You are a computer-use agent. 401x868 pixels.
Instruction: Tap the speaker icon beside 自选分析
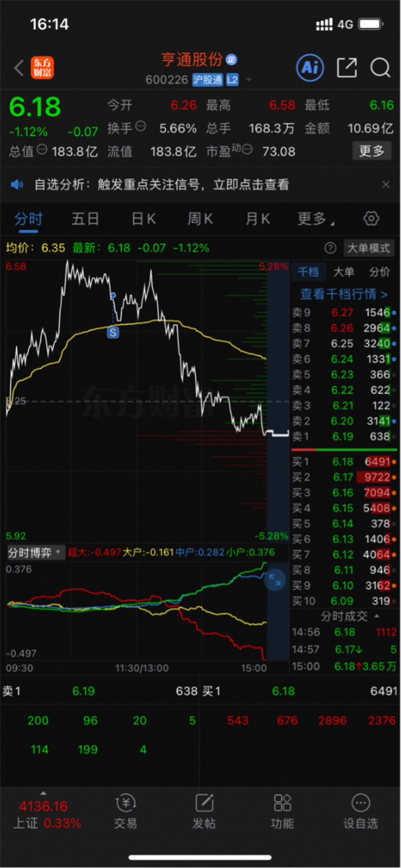(17, 184)
